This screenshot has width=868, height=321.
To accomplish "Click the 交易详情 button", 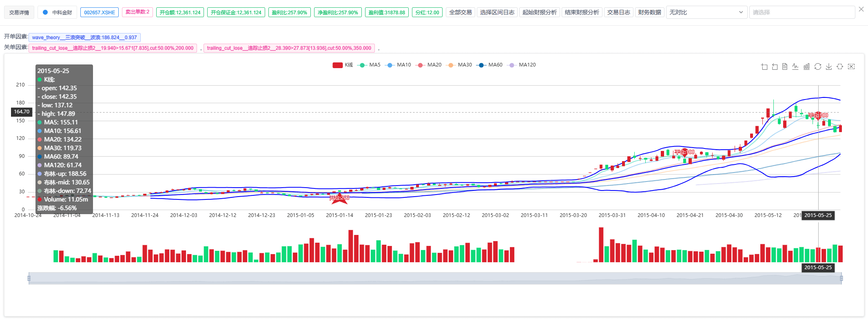I will click(x=19, y=13).
